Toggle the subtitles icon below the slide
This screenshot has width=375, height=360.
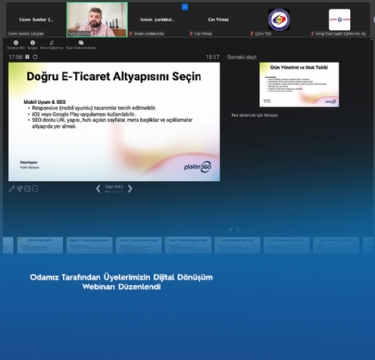tap(27, 189)
